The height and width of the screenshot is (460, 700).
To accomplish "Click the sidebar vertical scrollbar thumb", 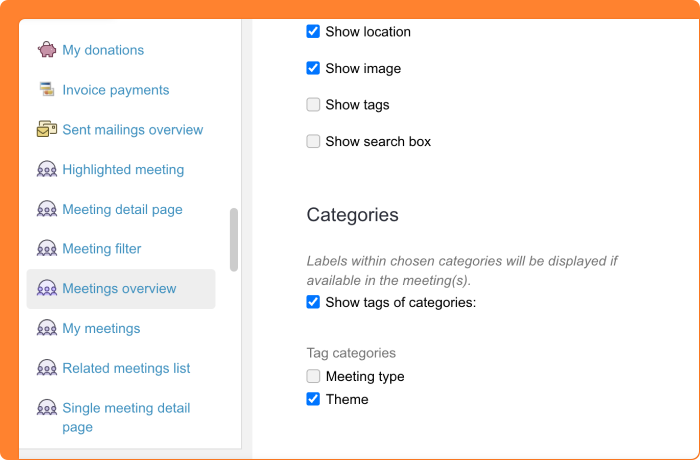I will point(234,240).
